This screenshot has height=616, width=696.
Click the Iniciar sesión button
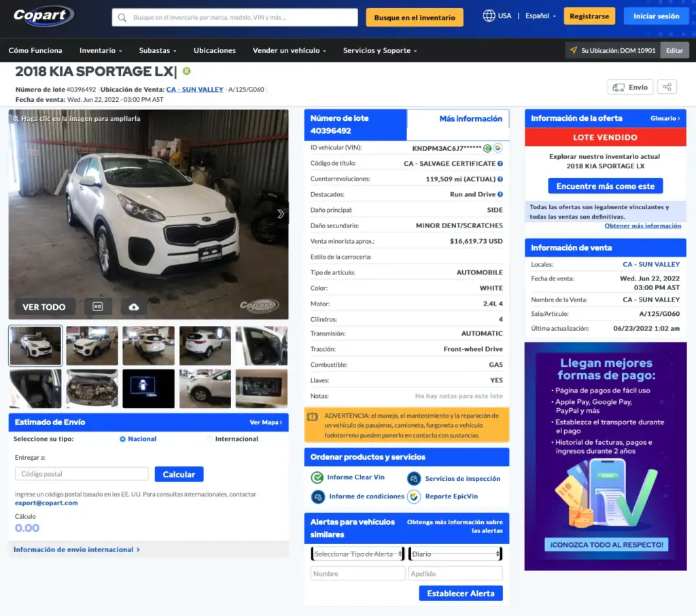(x=656, y=16)
